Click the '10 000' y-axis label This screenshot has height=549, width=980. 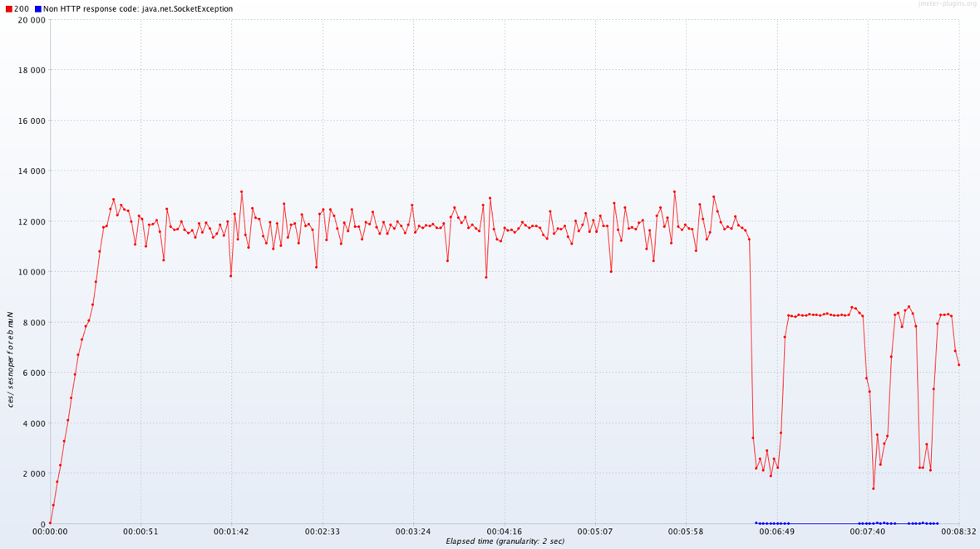click(x=32, y=272)
